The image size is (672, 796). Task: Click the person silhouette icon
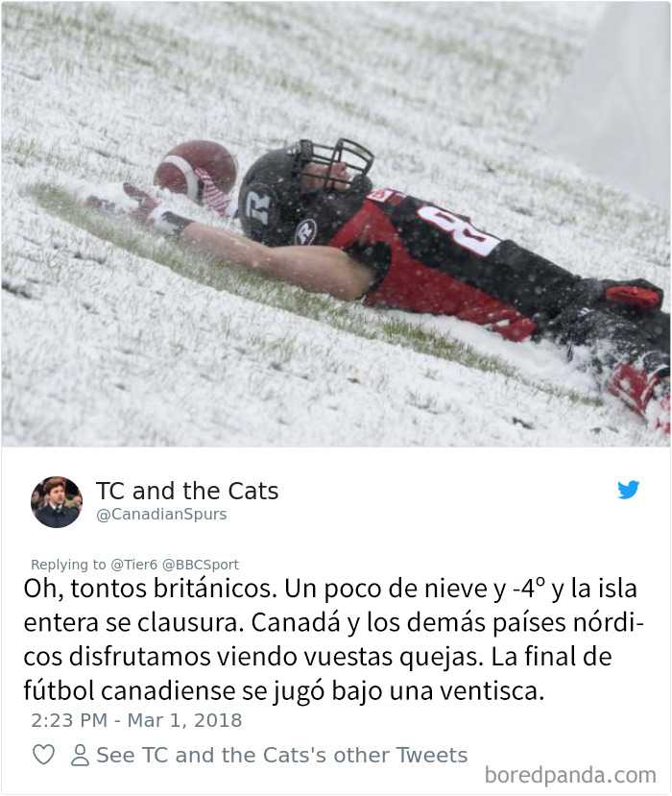click(80, 755)
